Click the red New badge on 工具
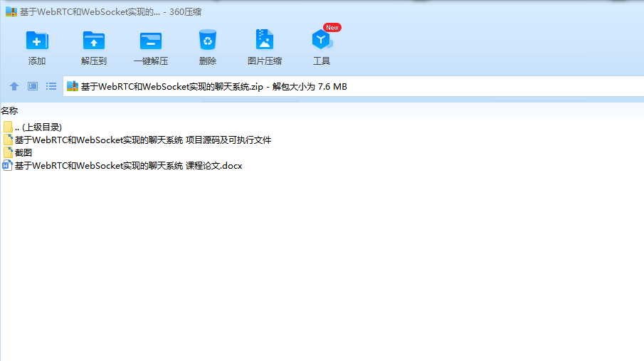The width and height of the screenshot is (644, 361). [332, 28]
